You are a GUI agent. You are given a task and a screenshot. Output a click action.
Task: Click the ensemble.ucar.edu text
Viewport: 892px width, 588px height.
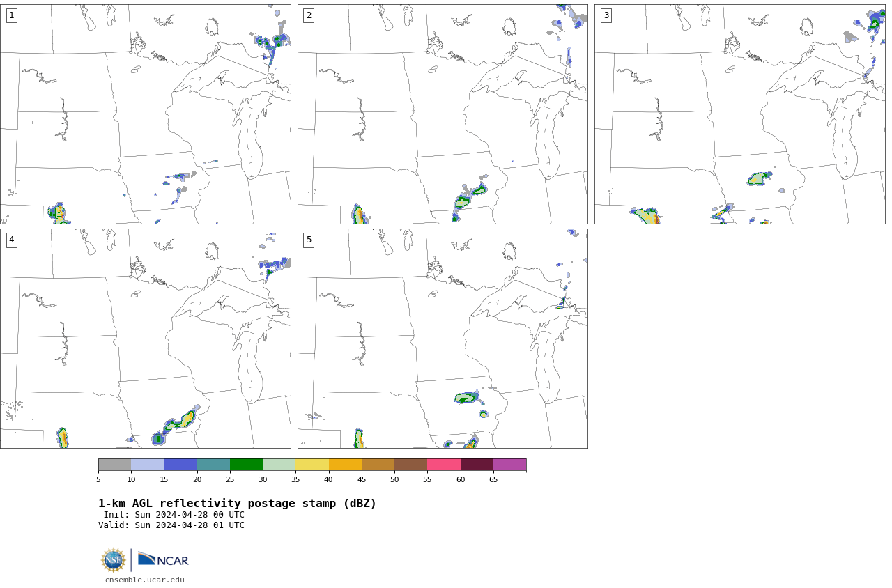[145, 580]
